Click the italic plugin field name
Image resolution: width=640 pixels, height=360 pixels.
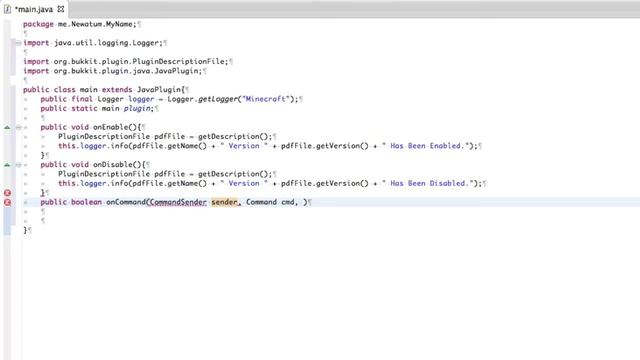coord(137,108)
